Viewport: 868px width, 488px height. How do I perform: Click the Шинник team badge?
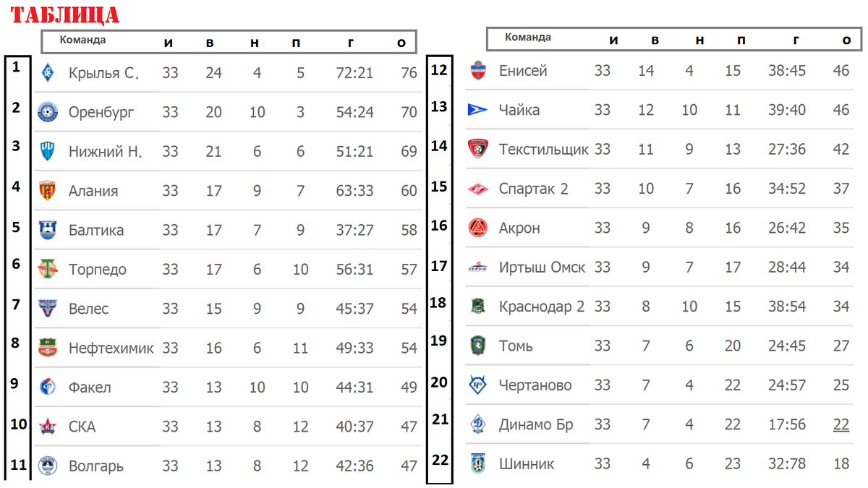477,463
